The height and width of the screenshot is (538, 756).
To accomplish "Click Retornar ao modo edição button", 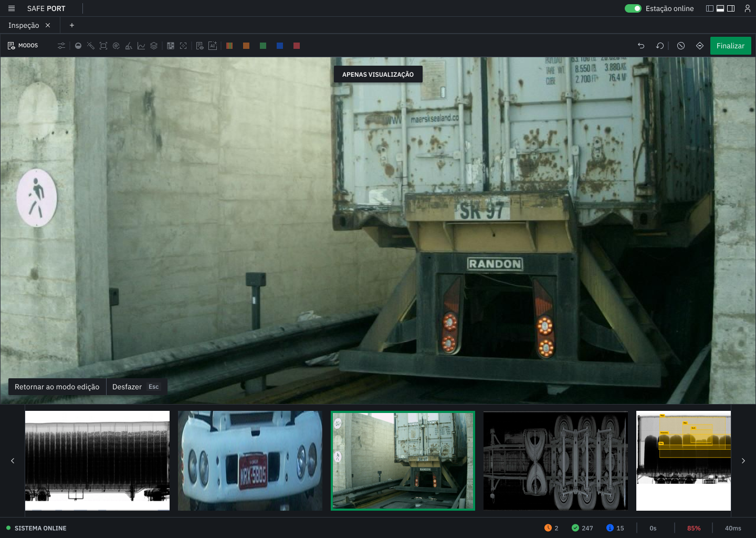I will click(57, 387).
